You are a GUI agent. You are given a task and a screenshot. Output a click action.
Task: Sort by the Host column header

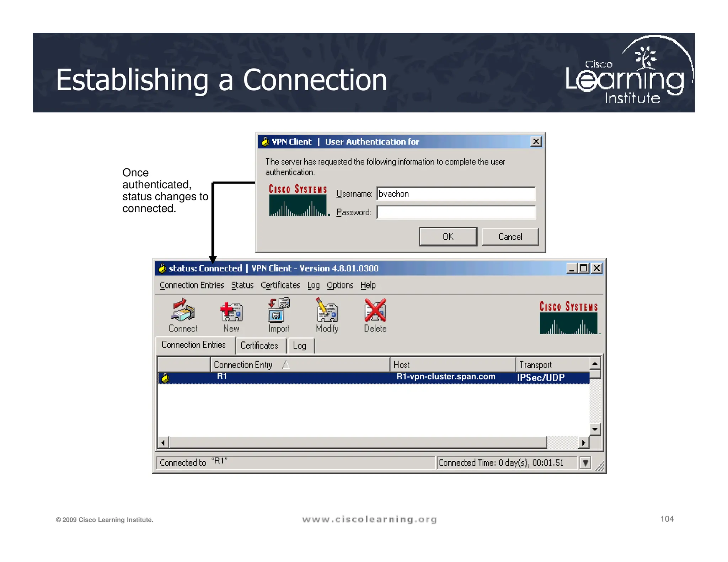tap(453, 365)
